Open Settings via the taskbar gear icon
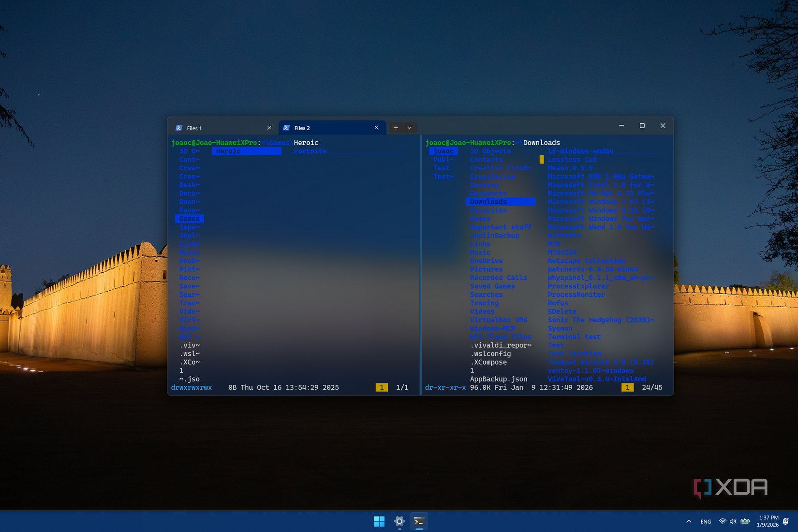 coord(399,521)
